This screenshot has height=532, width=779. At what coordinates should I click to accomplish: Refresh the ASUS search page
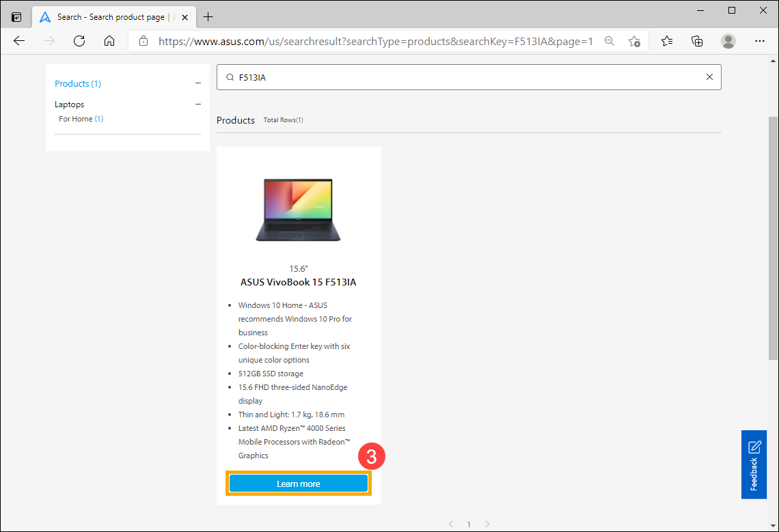click(79, 41)
